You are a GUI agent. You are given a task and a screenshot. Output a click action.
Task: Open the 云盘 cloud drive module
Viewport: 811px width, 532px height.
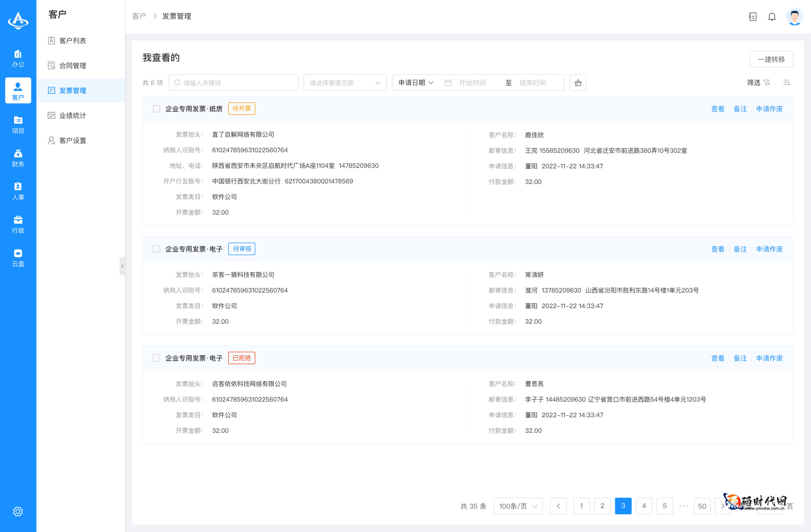coord(18,257)
